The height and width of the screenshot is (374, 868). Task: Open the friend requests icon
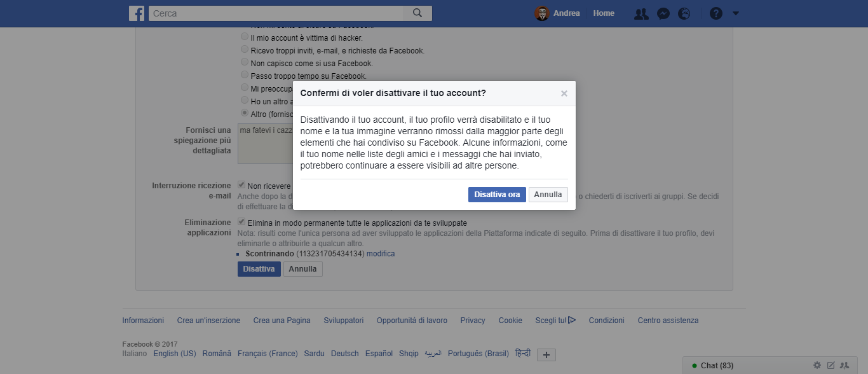coord(641,13)
